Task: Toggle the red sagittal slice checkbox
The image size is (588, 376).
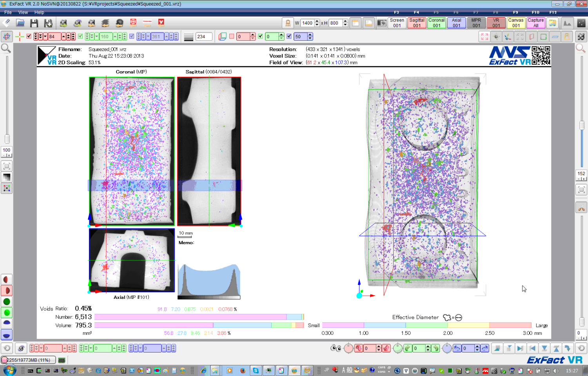Action: tap(29, 36)
